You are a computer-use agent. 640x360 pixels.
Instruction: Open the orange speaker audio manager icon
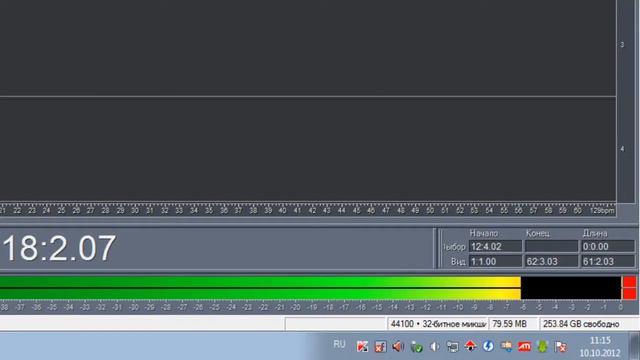(398, 347)
